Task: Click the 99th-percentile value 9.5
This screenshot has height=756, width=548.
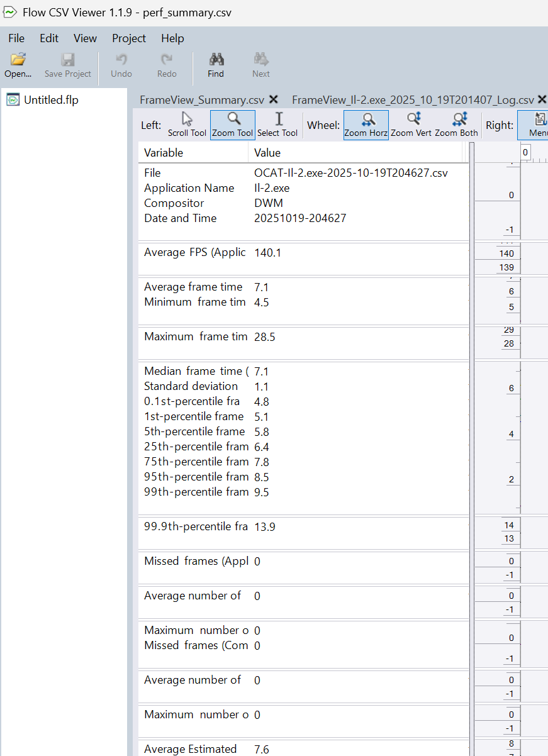Action: click(x=262, y=492)
